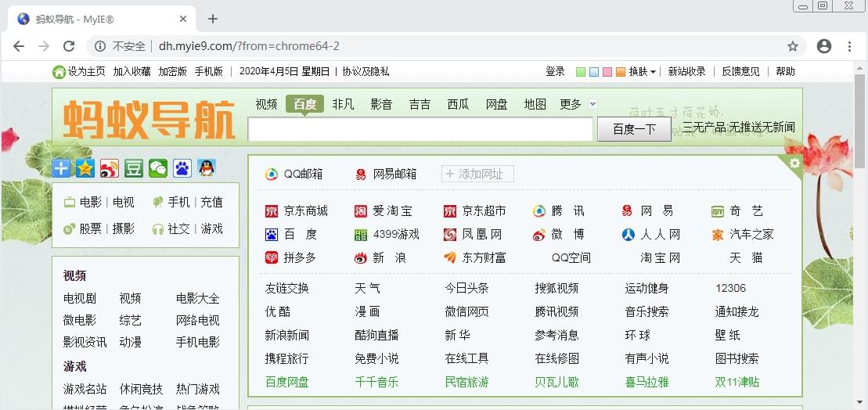Image resolution: width=868 pixels, height=410 pixels.
Task: Select blue skin color swatch
Action: (594, 72)
